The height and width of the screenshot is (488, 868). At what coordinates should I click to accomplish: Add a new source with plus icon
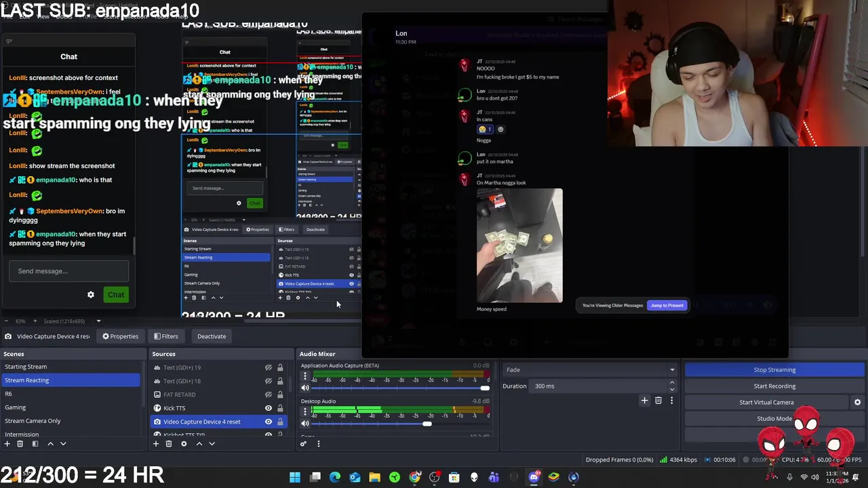coord(155,444)
